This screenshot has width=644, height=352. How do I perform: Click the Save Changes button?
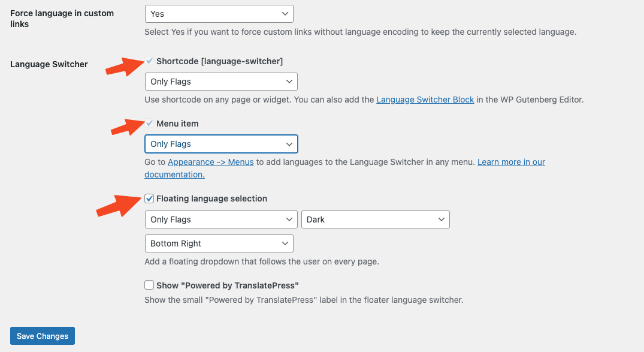[43, 336]
